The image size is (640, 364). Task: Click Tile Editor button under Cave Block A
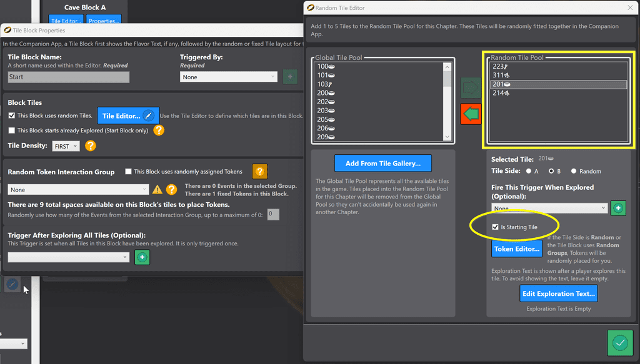tap(66, 20)
